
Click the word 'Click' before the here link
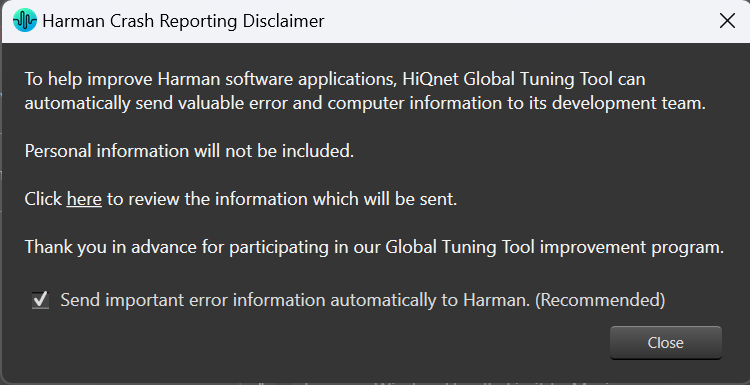click(x=43, y=199)
